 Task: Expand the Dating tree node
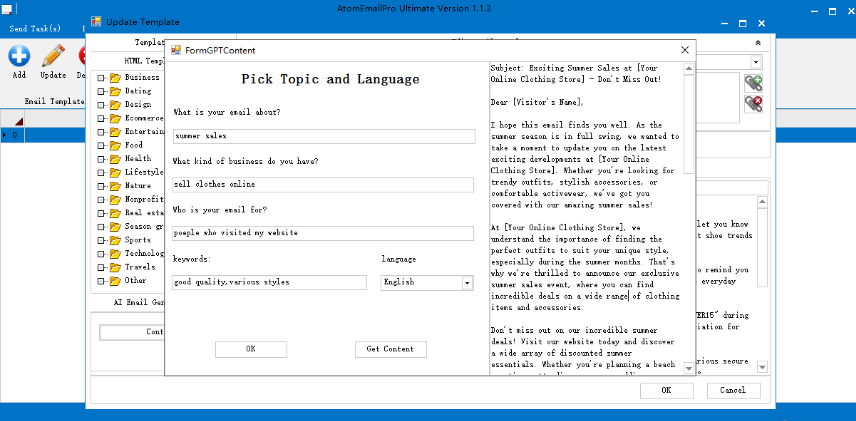tap(101, 91)
